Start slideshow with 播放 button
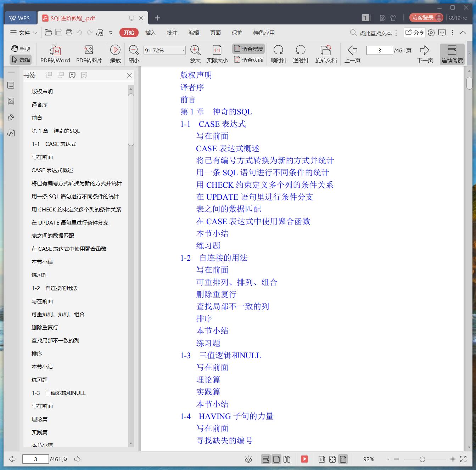Image resolution: width=476 pixels, height=470 pixels. coord(115,54)
